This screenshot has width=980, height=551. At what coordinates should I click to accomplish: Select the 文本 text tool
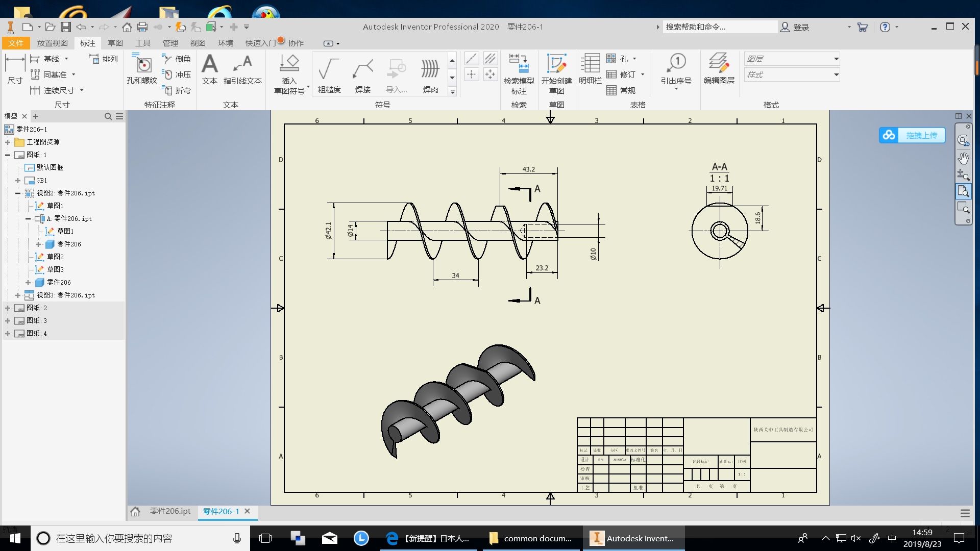pos(210,70)
